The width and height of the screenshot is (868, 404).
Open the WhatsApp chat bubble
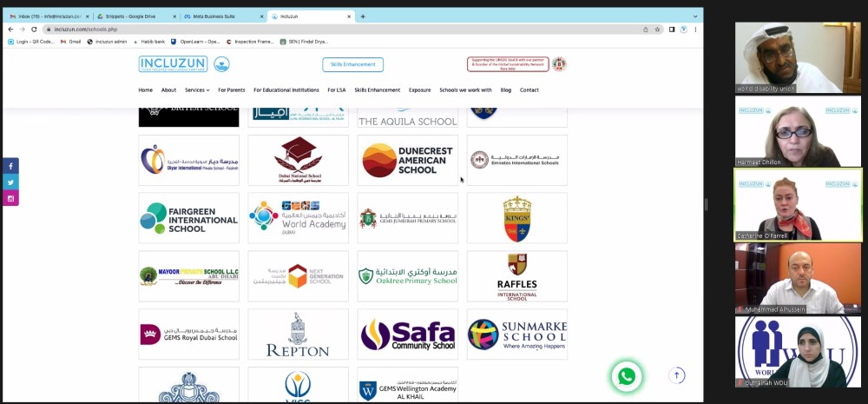click(x=627, y=377)
